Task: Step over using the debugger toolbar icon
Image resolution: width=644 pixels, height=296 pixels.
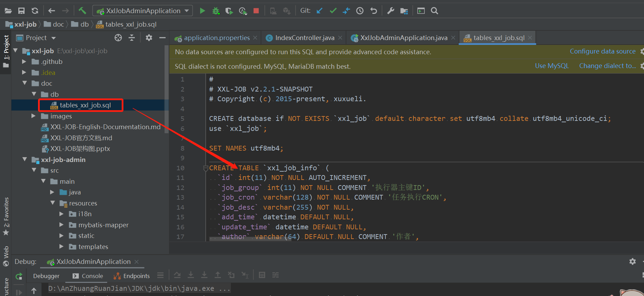Action: (x=177, y=275)
